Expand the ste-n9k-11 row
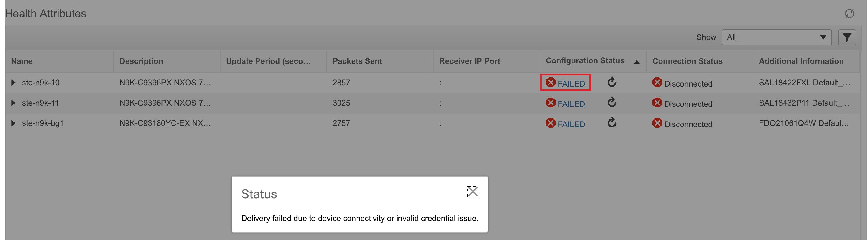This screenshot has height=240, width=868. (x=13, y=103)
